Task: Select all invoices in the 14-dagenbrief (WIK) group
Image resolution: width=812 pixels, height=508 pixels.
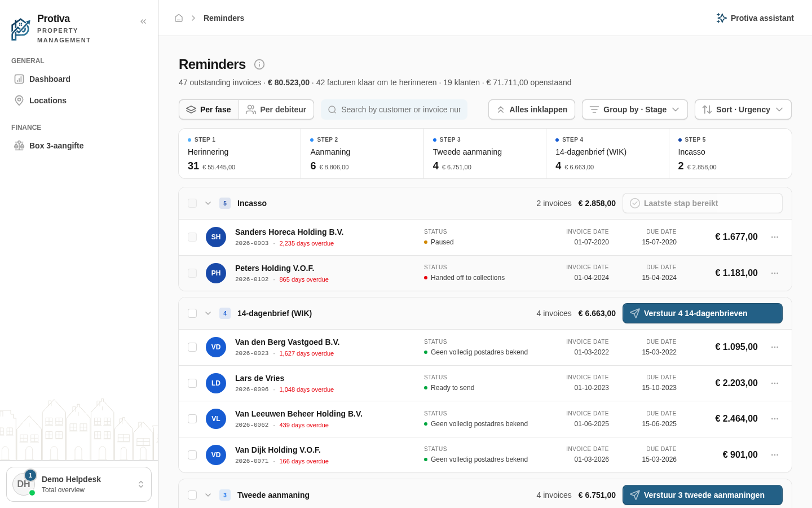Action: [x=192, y=313]
